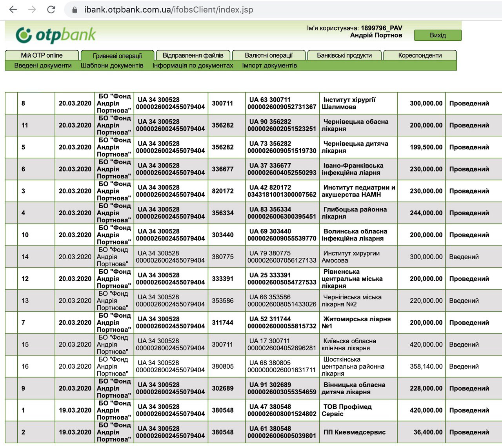Image resolution: width=502 pixels, height=448 pixels.
Task: Select the Інститут хірургії Шалимова recipient cell
Action: click(358, 103)
